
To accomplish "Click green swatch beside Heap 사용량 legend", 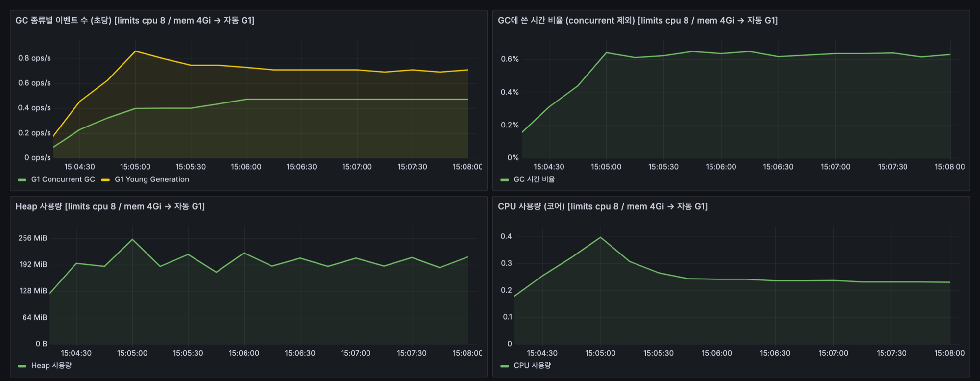I will (22, 366).
